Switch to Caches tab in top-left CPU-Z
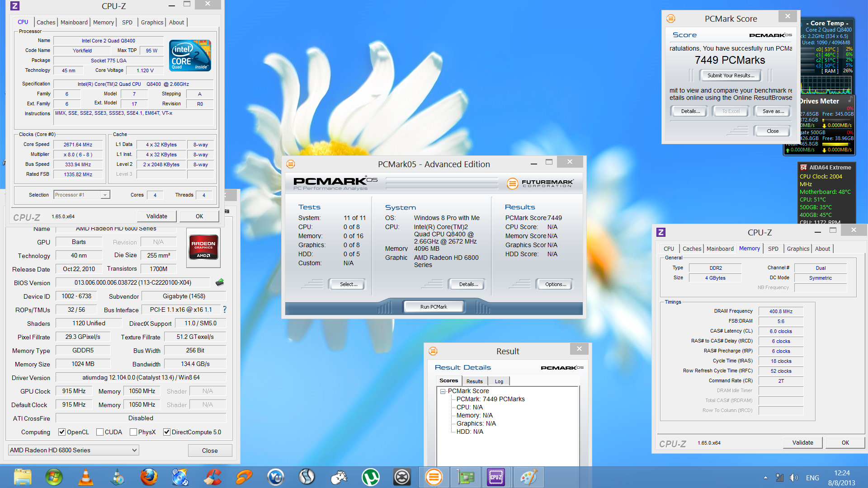Image resolution: width=868 pixels, height=488 pixels. click(x=46, y=22)
